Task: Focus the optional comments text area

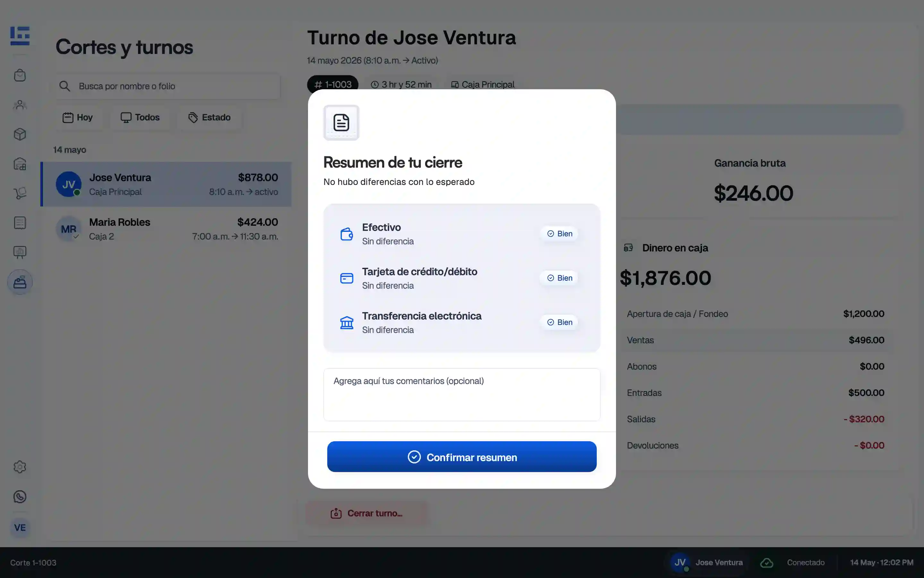Action: pyautogui.click(x=462, y=395)
